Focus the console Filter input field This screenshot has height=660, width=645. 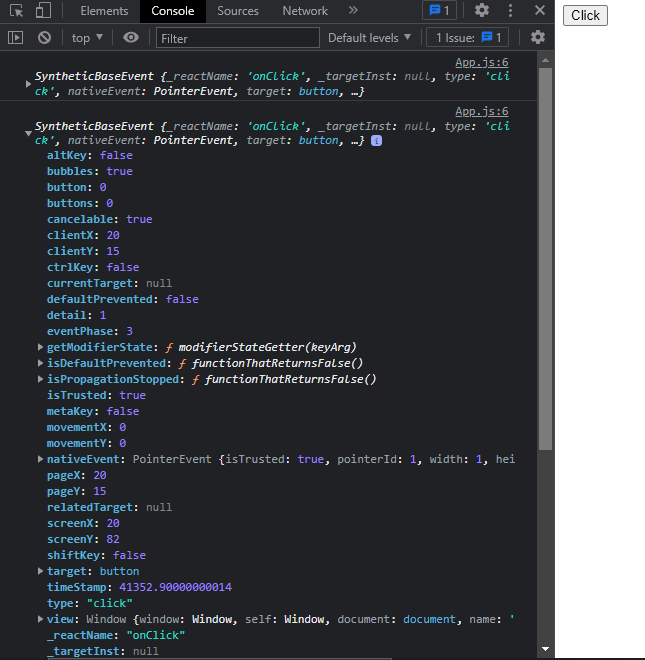237,38
